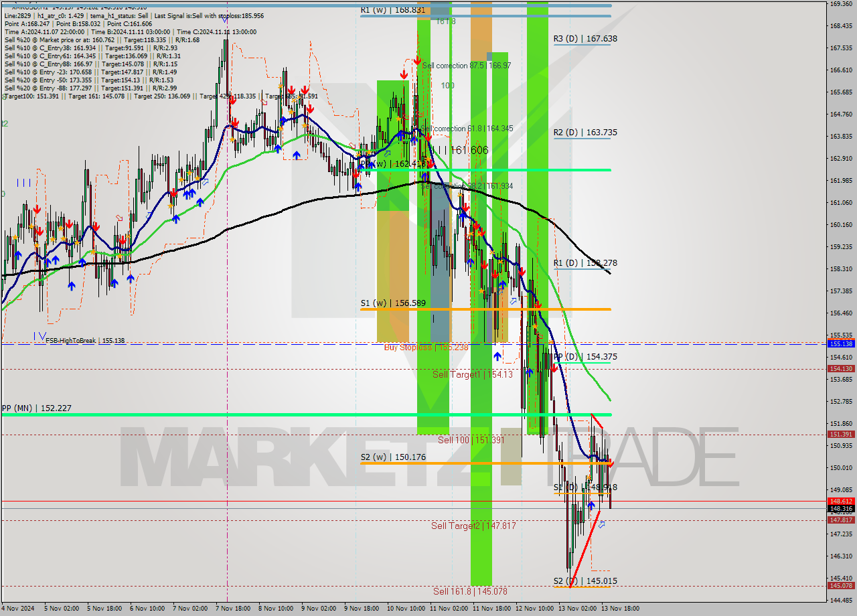Select the Sell Target2 | 147.817 label

(x=473, y=526)
